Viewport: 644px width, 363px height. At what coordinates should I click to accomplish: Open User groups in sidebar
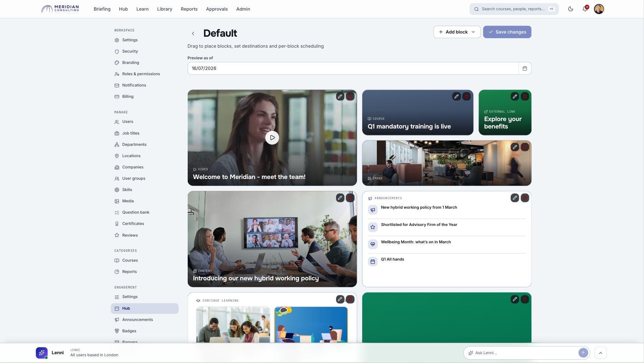click(145, 179)
